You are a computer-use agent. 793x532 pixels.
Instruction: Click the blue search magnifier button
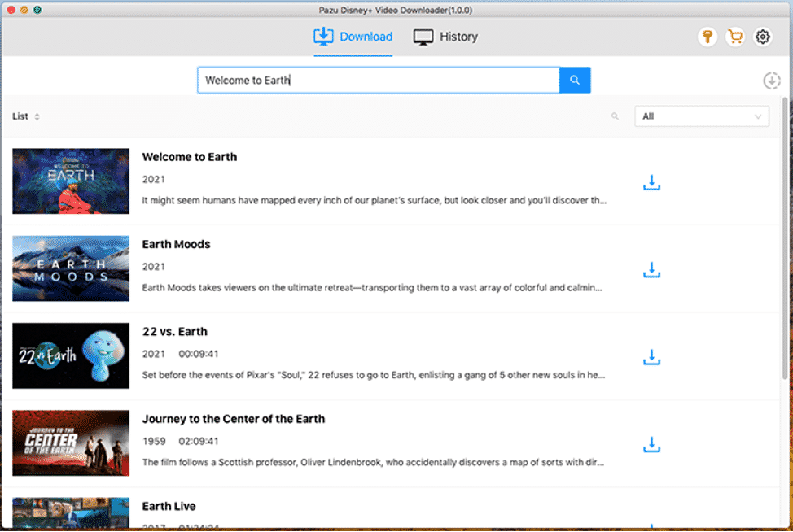pyautogui.click(x=575, y=80)
